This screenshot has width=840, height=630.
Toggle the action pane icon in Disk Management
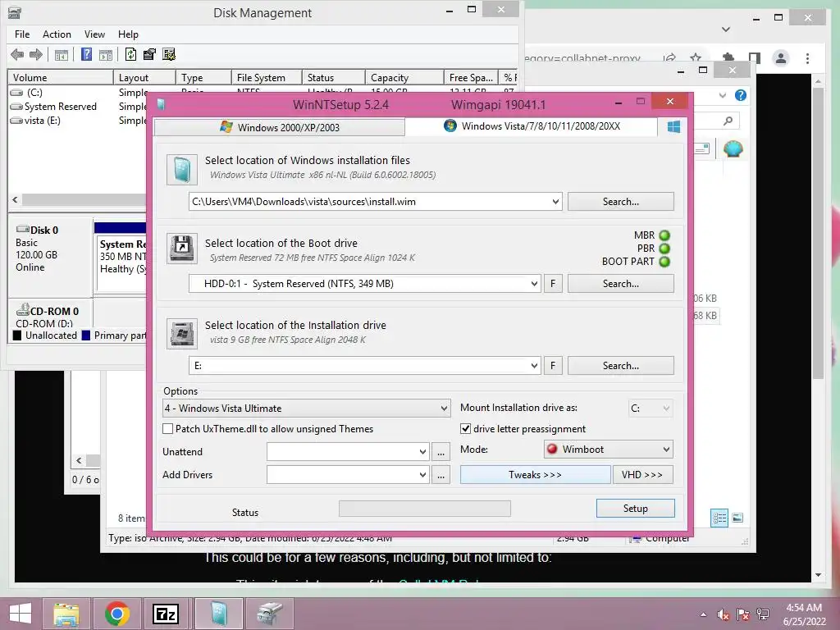(106, 55)
